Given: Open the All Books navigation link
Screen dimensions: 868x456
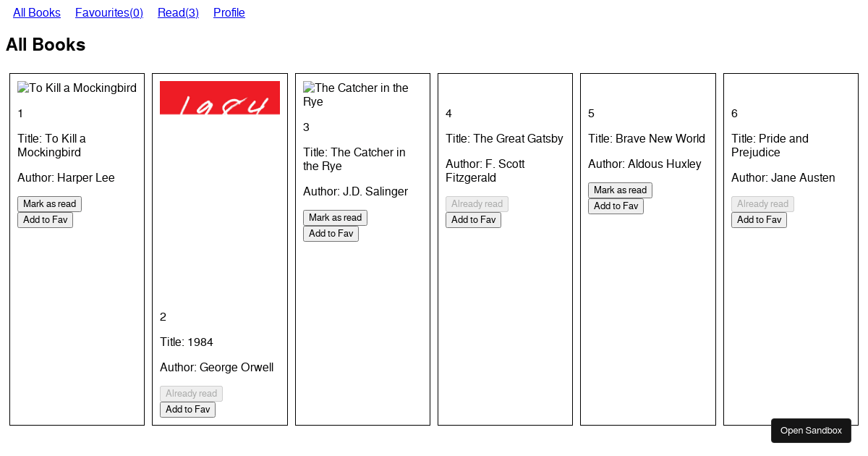Looking at the screenshot, I should (37, 12).
